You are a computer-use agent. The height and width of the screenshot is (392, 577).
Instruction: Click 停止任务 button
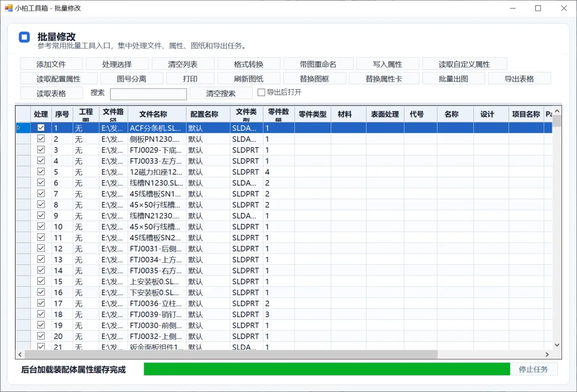point(534,369)
